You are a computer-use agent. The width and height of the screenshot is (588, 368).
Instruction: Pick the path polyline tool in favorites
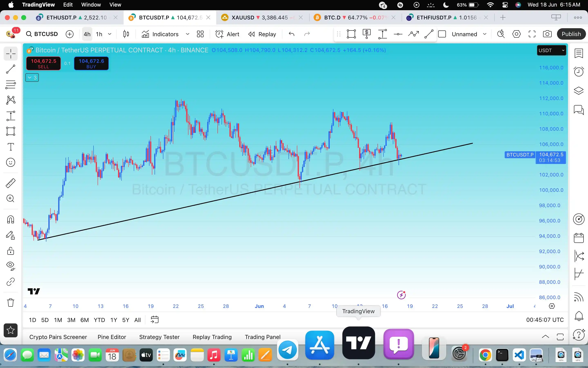coord(414,34)
